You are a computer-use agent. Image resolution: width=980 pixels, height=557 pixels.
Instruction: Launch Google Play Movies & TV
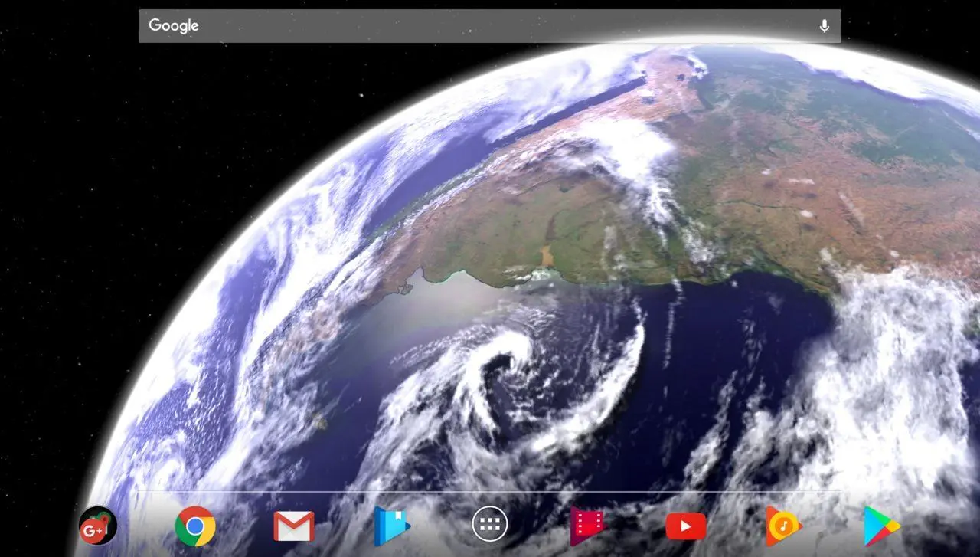(x=587, y=526)
